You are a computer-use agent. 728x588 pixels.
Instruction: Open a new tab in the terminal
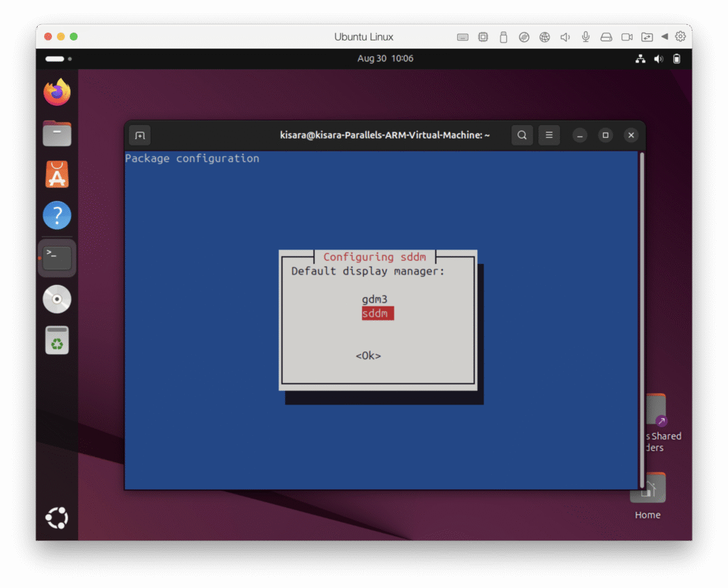pyautogui.click(x=140, y=135)
